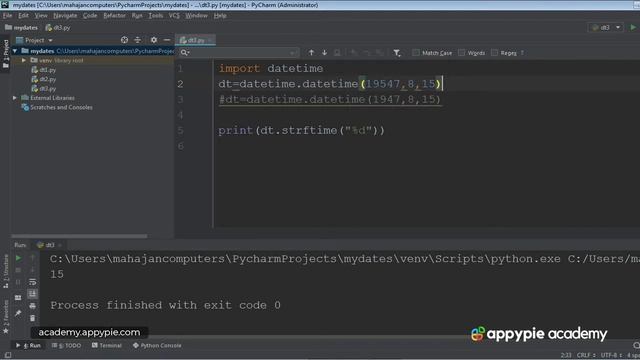Click the pause output icon in Run panel
The width and height of the screenshot is (640, 360).
[18, 282]
